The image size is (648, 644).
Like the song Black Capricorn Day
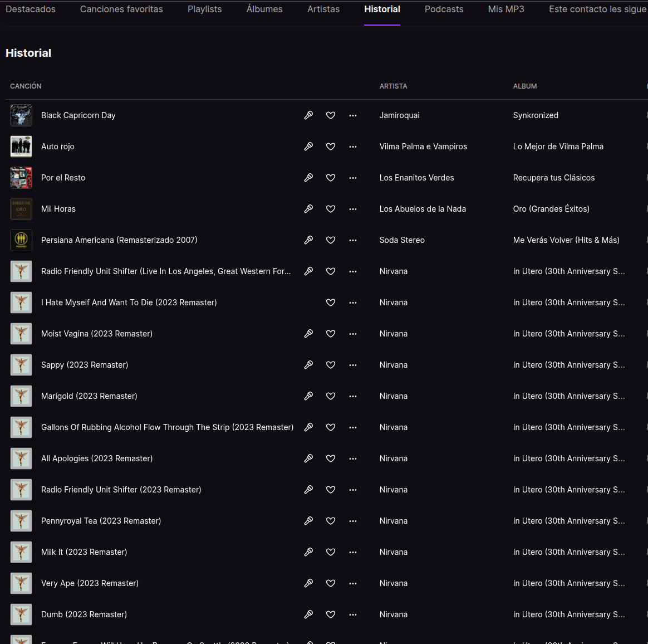331,115
